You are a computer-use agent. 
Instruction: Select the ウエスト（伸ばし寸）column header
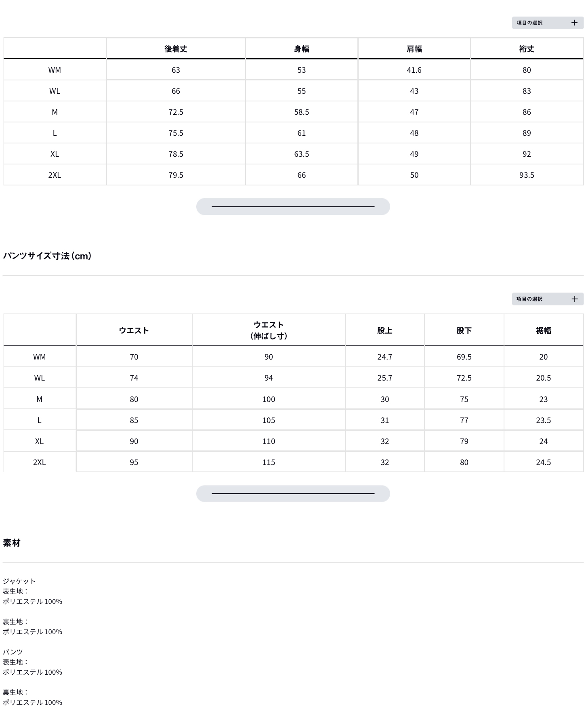click(269, 330)
